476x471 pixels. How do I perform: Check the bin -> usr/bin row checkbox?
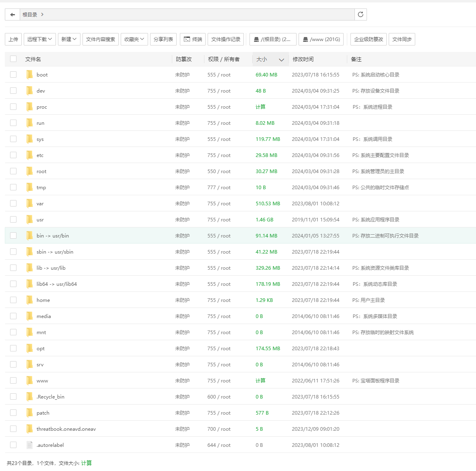[x=13, y=235]
